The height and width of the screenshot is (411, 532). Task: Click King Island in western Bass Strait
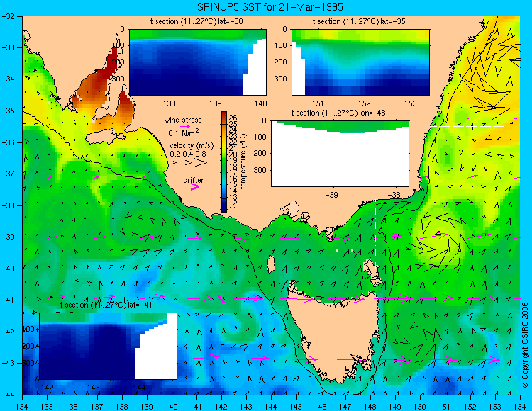(x=270, y=264)
